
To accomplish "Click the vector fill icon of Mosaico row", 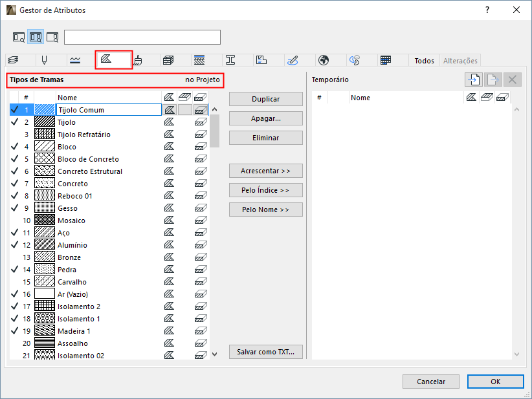I will [170, 221].
